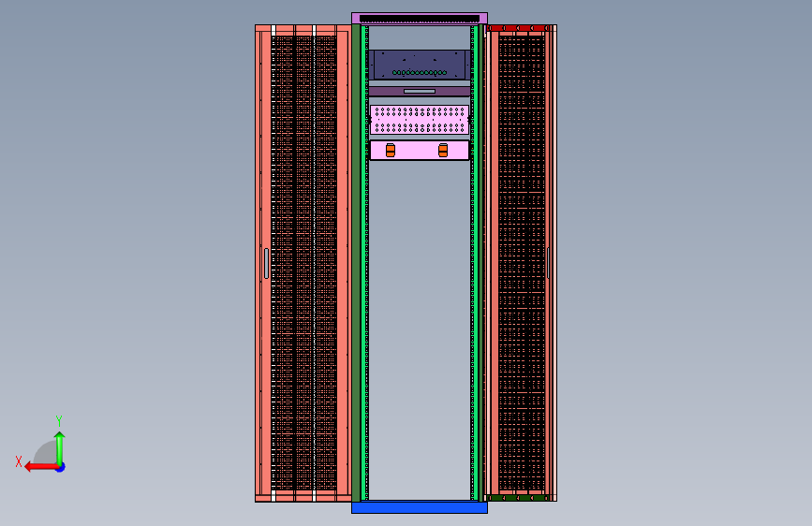Click the handle on the left door
The image size is (812, 526).
click(x=266, y=263)
